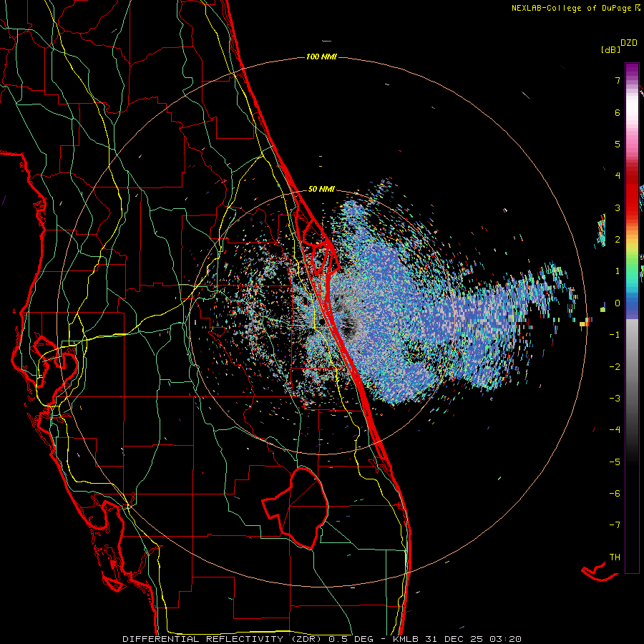Viewport: 644px width, 644px height.
Task: Click the scale value -7
Action: [x=615, y=525]
